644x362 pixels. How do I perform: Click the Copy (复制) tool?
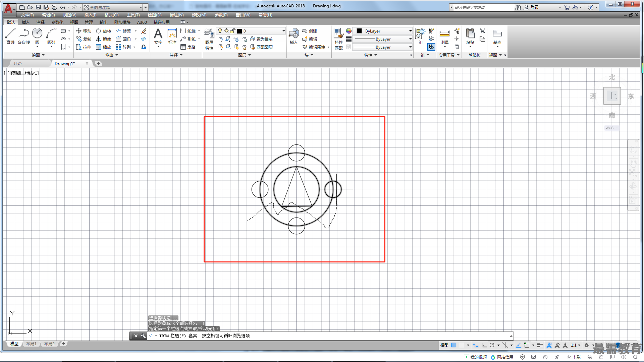click(84, 39)
